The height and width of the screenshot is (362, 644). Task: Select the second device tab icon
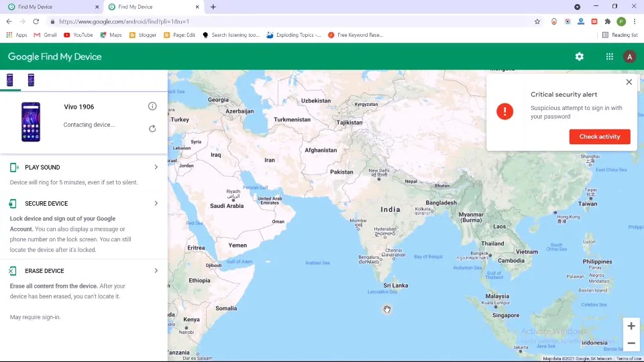pos(31,80)
